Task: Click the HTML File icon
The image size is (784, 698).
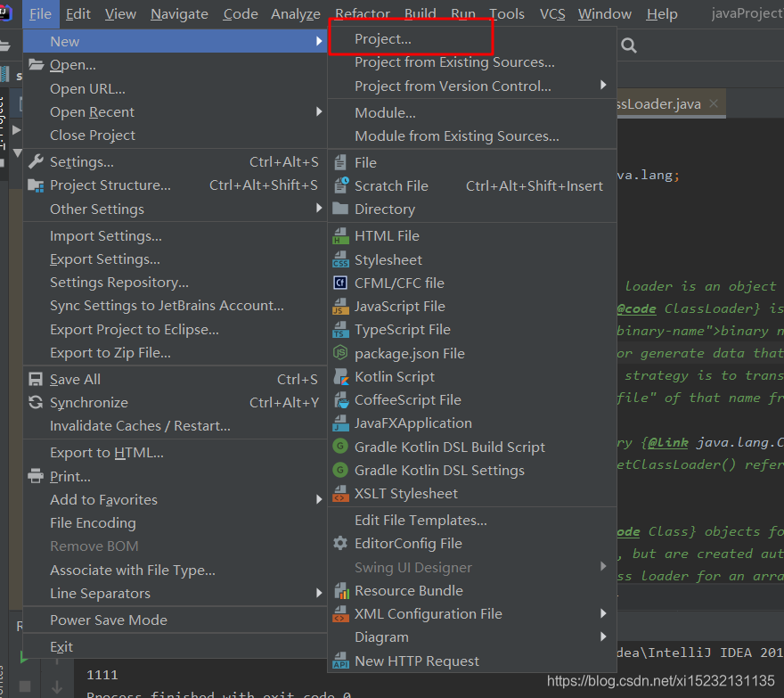Action: pos(340,235)
